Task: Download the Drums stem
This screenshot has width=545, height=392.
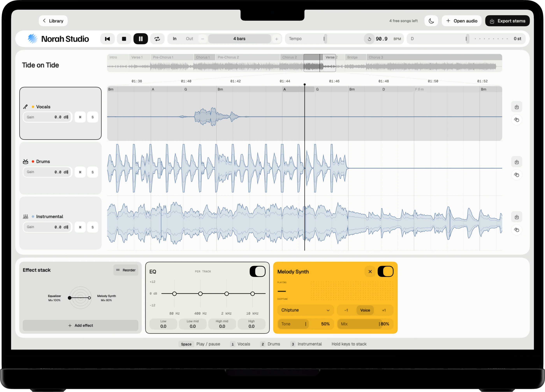Action: pos(517,162)
